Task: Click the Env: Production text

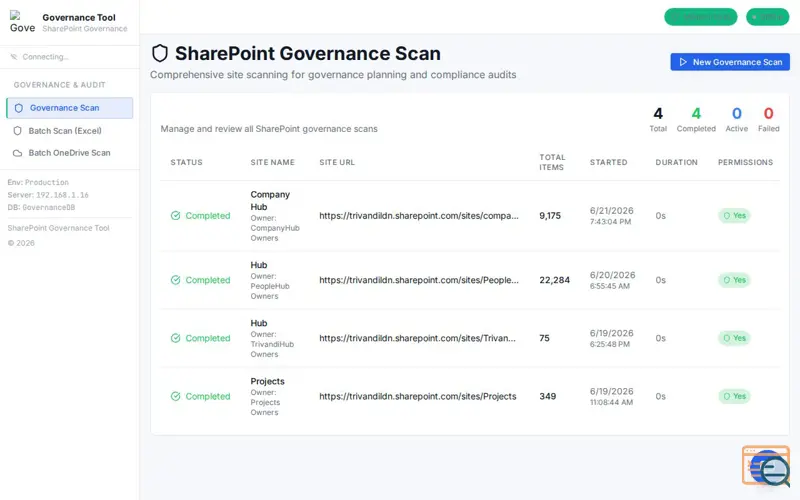Action: coord(38,182)
